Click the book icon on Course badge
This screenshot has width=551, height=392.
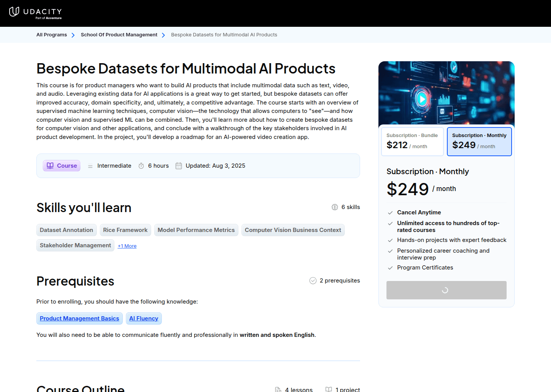[x=50, y=166]
